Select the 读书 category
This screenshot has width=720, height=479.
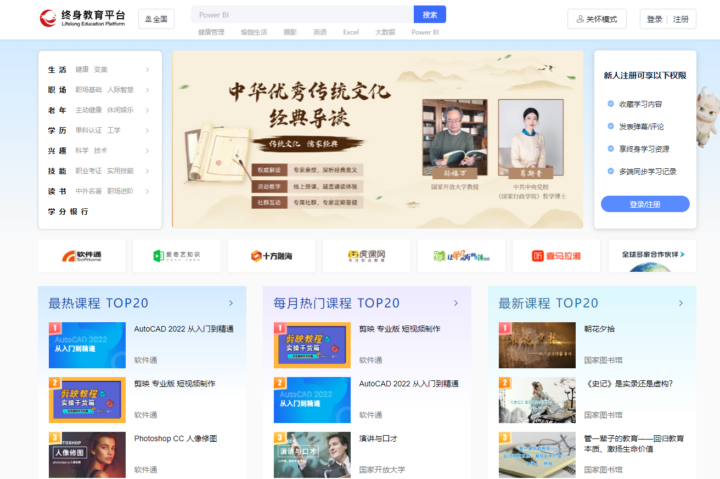point(57,191)
